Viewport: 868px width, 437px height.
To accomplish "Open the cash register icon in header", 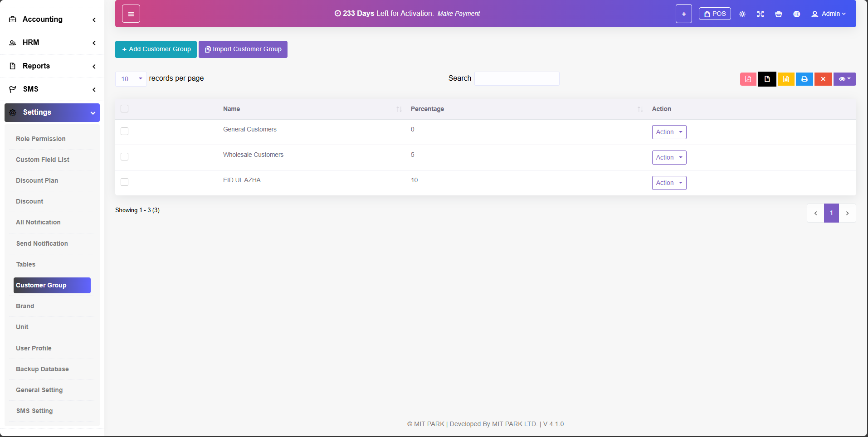I will pyautogui.click(x=778, y=14).
